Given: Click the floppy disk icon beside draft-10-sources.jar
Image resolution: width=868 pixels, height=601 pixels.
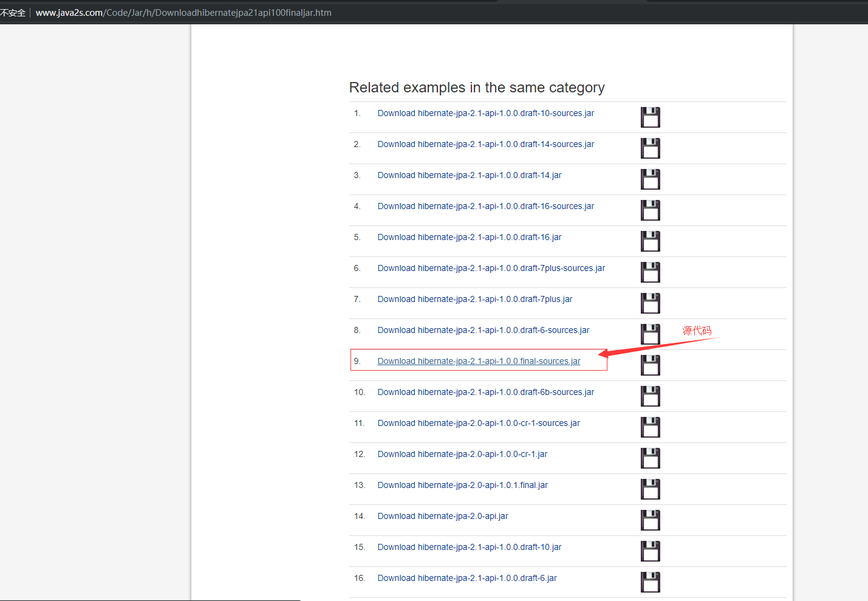Looking at the screenshot, I should pos(650,117).
